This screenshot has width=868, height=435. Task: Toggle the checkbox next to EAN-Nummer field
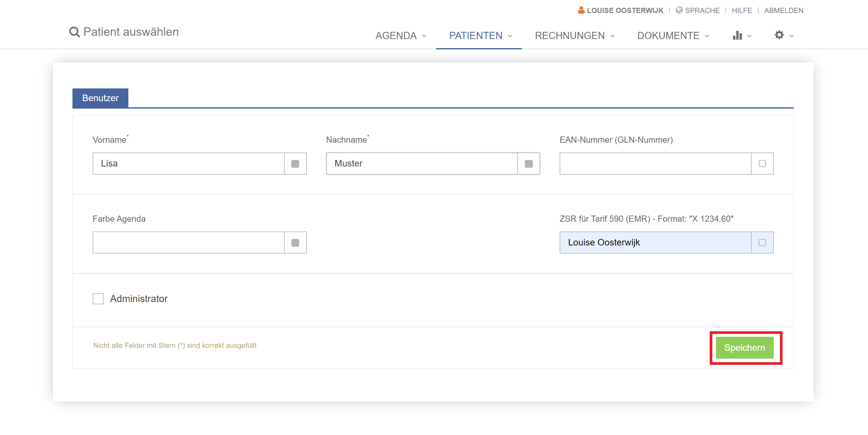(762, 164)
